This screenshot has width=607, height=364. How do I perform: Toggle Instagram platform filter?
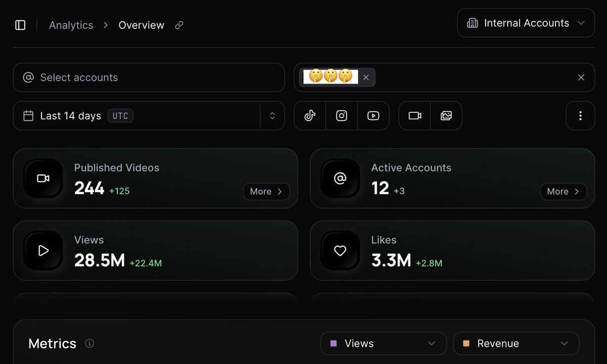pos(342,116)
